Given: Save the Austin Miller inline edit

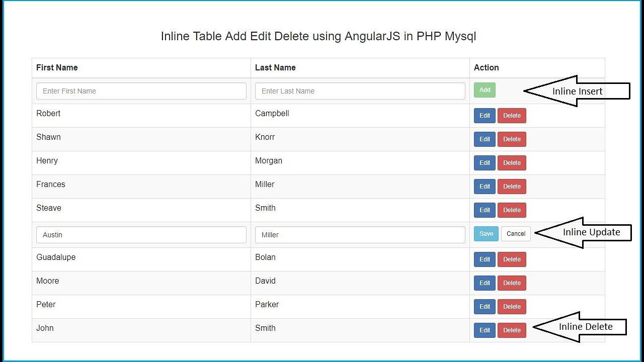Looking at the screenshot, I should pos(486,234).
